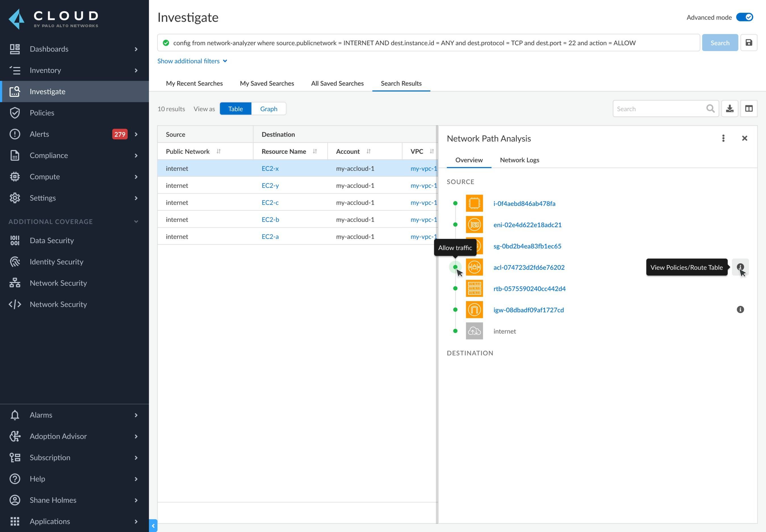Click the internet cloud source icon

coord(474,331)
